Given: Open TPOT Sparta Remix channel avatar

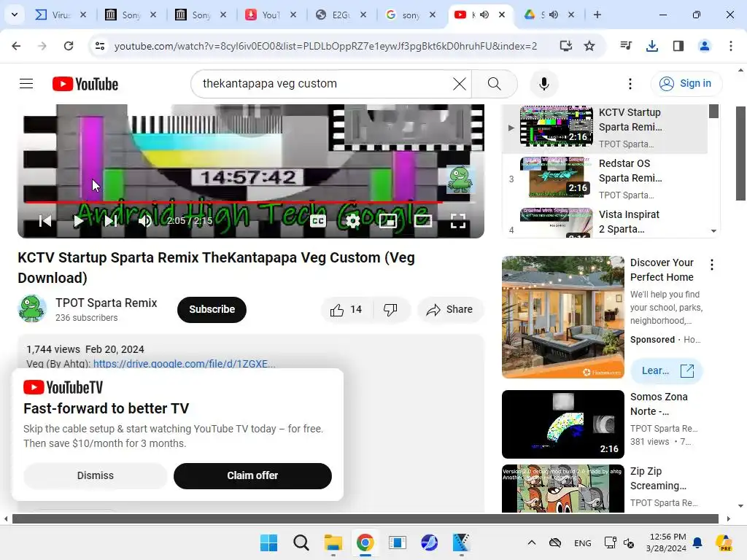Looking at the screenshot, I should [32, 309].
